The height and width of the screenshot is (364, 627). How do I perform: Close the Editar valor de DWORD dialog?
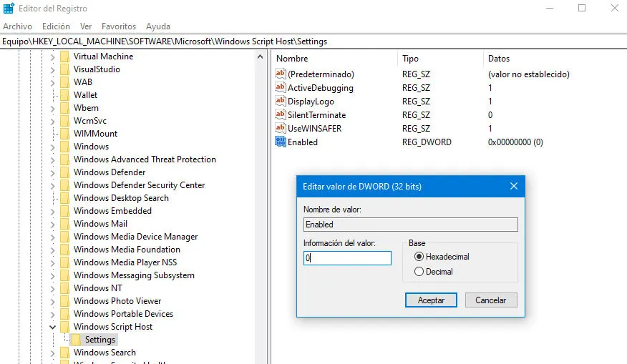[514, 186]
